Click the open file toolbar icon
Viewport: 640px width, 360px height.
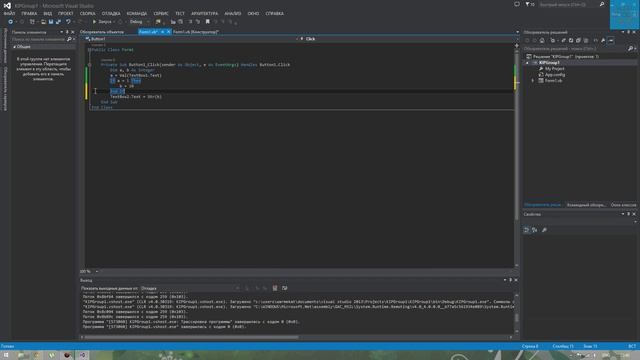pyautogui.click(x=43, y=22)
